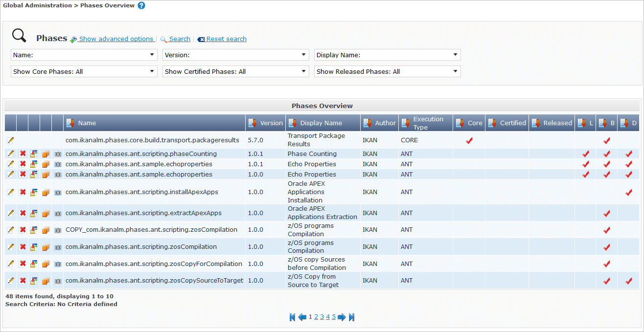
Task: Click the Reset search link
Action: click(x=226, y=39)
